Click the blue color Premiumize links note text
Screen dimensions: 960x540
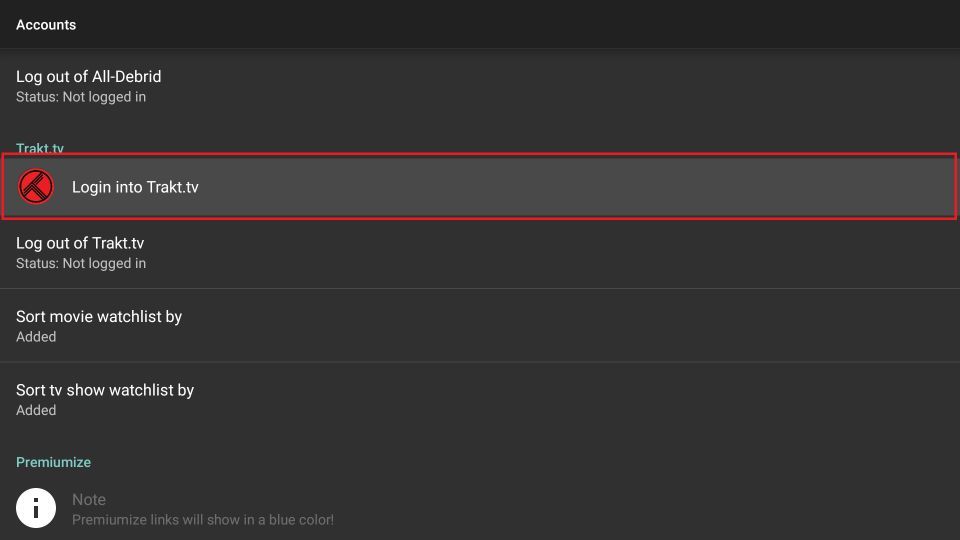coord(203,520)
